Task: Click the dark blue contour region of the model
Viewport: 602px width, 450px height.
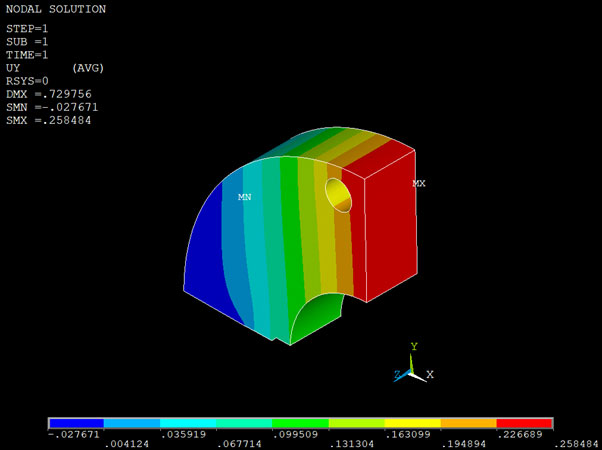Action: pyautogui.click(x=205, y=253)
